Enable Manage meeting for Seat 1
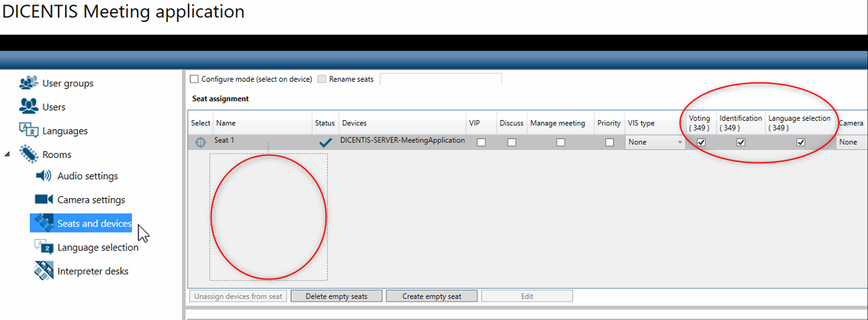 561,142
